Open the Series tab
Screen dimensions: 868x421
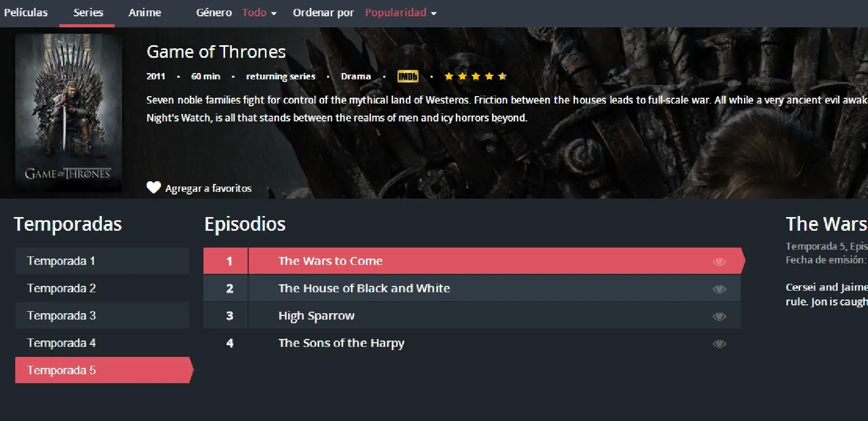(x=88, y=13)
